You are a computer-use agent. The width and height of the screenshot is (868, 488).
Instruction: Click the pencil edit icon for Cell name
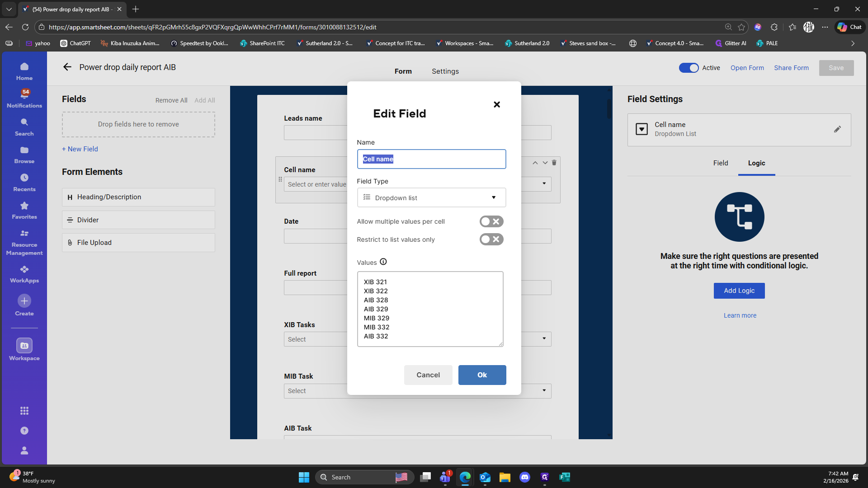[837, 129]
